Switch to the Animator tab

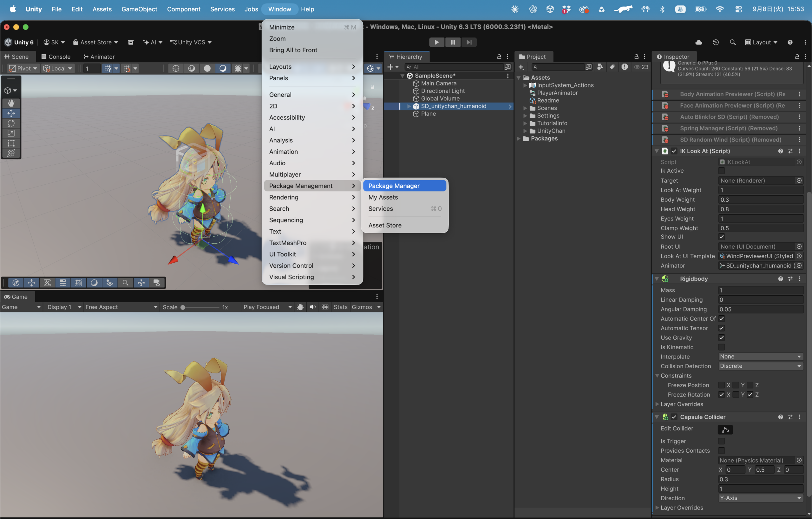coord(99,57)
